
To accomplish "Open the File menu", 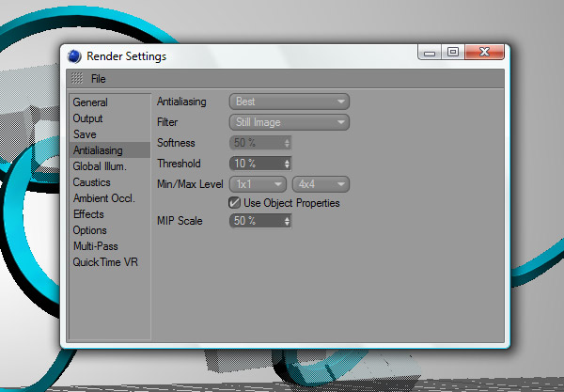I will [98, 79].
